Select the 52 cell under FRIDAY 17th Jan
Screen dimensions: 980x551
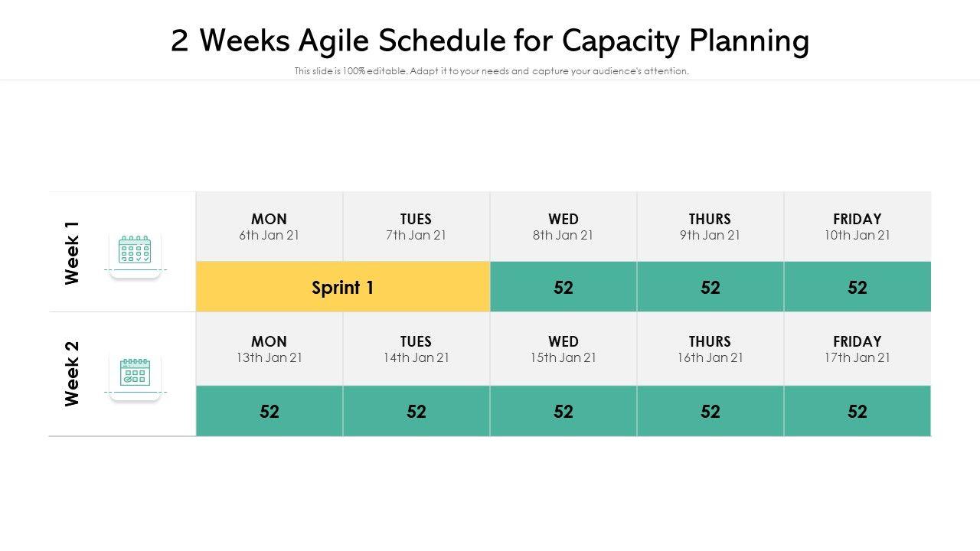click(x=857, y=411)
